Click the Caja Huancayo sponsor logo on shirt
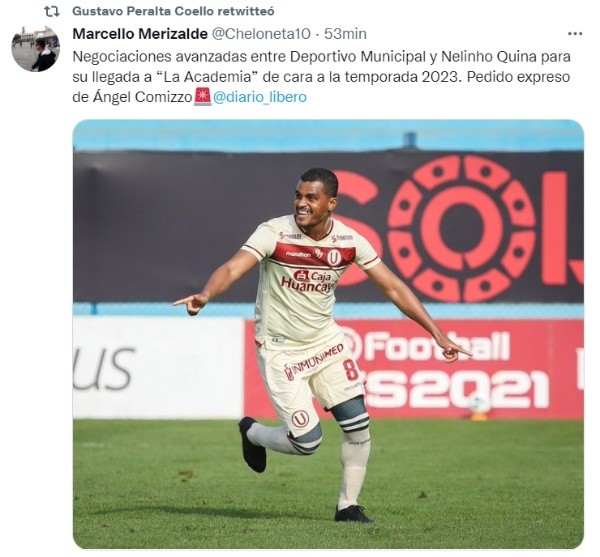 pos(308,281)
